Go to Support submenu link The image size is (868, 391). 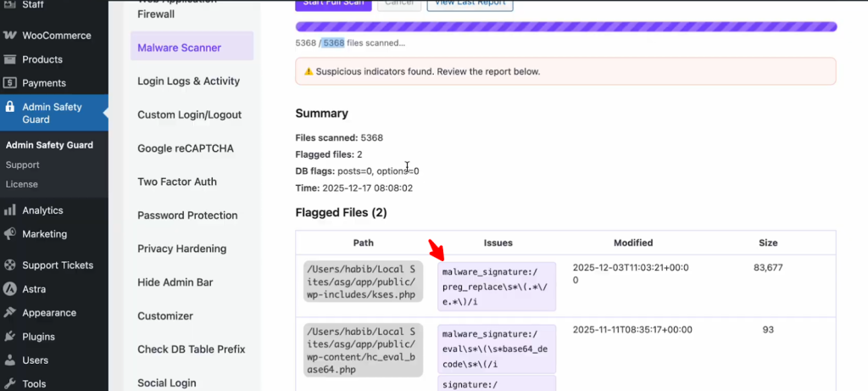(x=22, y=165)
